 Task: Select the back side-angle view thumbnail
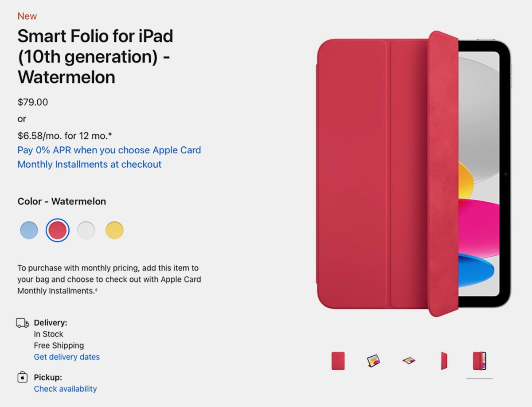point(444,360)
